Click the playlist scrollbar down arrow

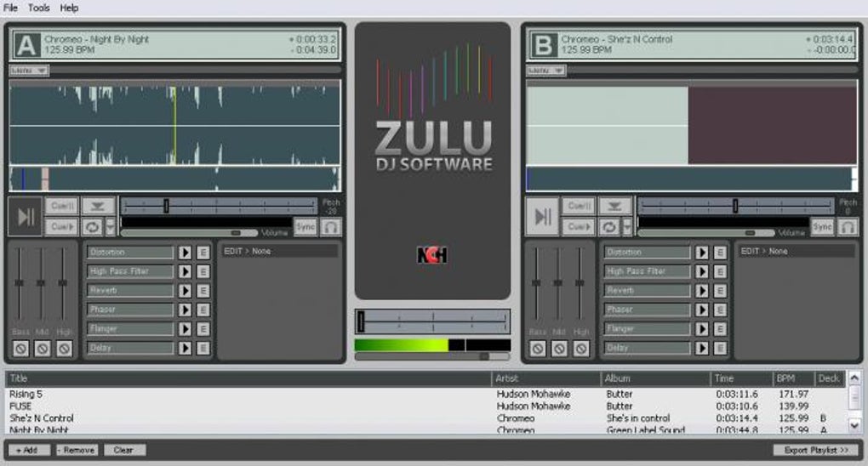click(x=854, y=425)
